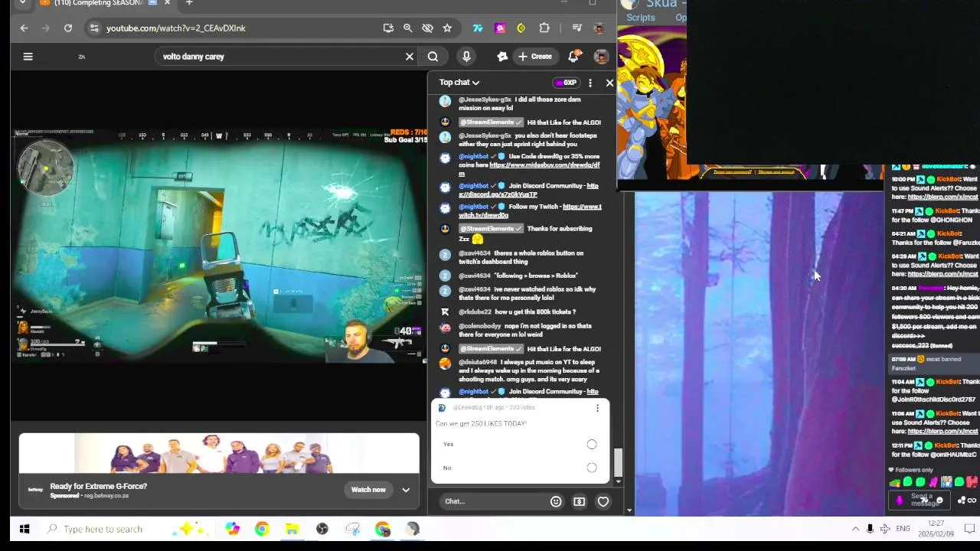Expand the sponsored ad chevron

pyautogui.click(x=406, y=490)
